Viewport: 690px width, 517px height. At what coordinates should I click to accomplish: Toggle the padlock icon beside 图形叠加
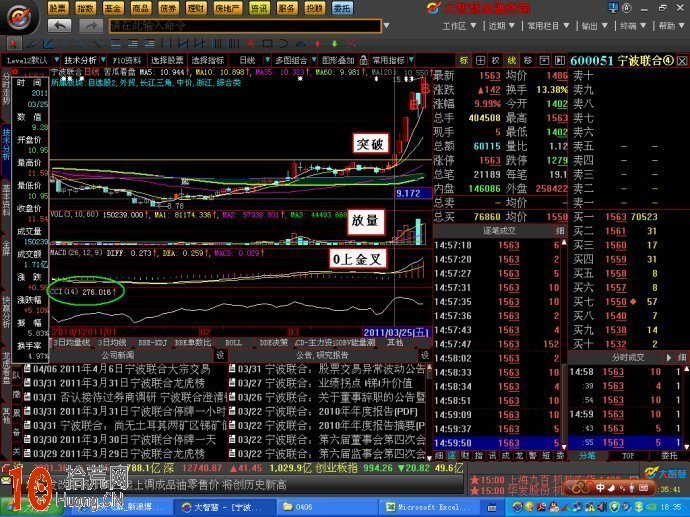(363, 60)
